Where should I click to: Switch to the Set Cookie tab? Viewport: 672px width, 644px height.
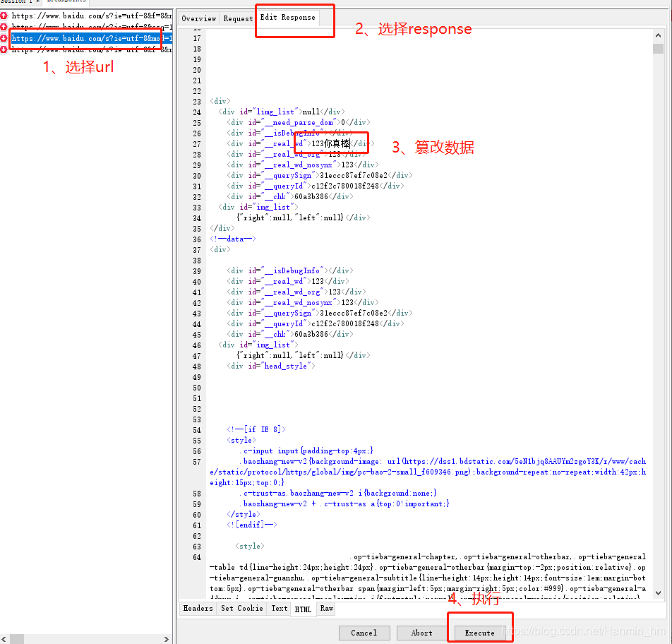click(241, 609)
